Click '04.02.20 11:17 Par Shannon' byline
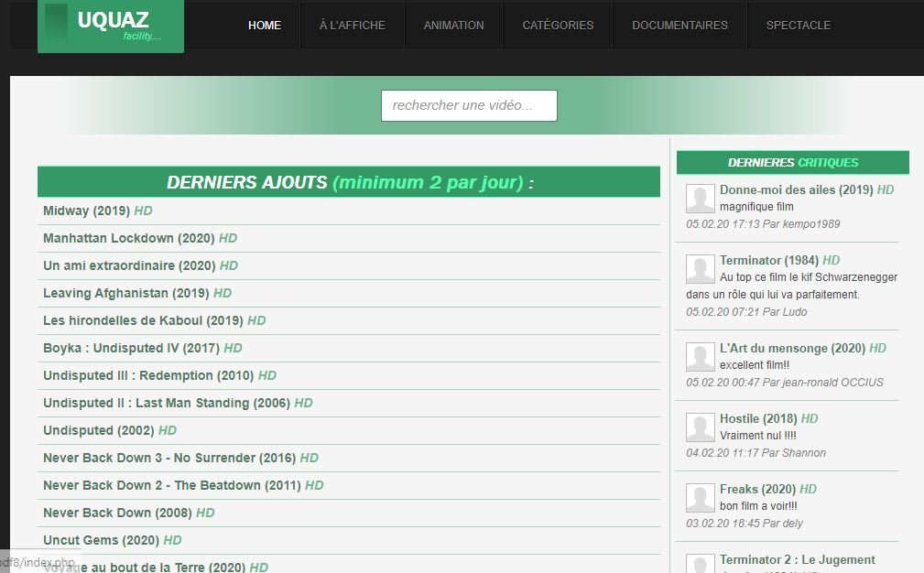924x573 pixels. pos(756,453)
